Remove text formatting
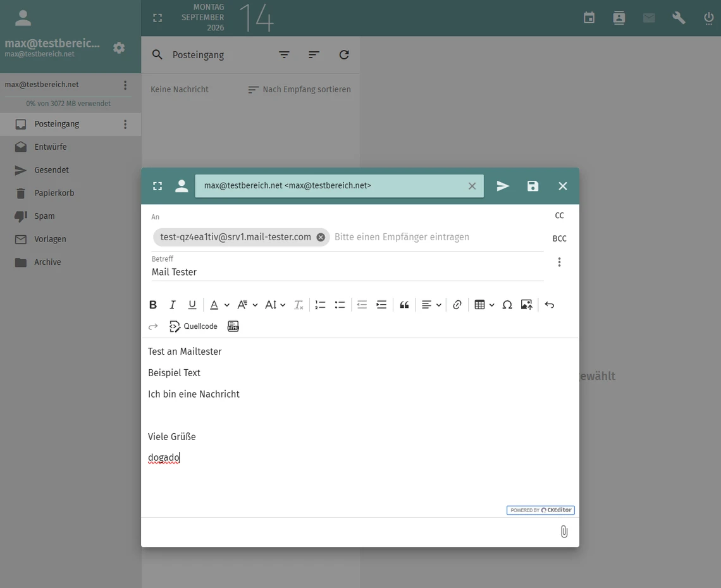 299,305
